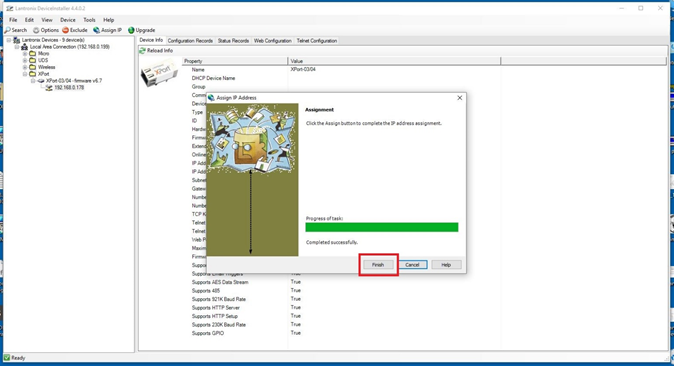Click Supports HTTP Server property
674x366 pixels.
point(216,308)
